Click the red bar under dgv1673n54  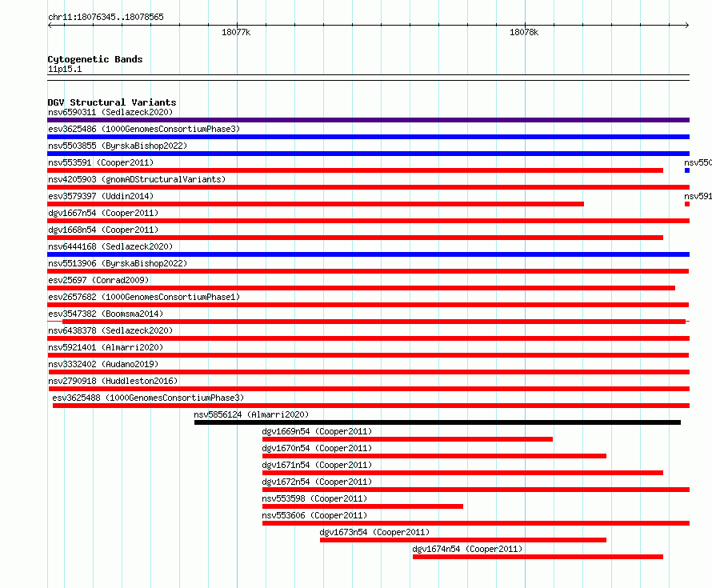tap(463, 540)
